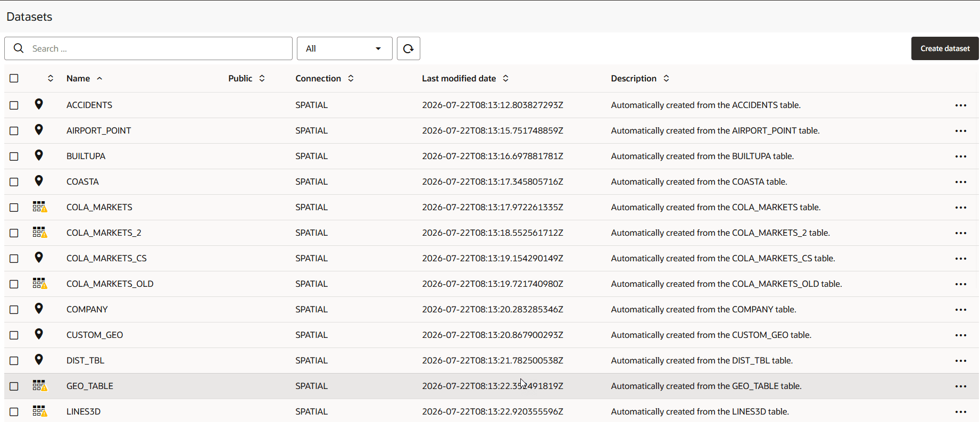
Task: Check the box for BUILTUPA dataset
Action: click(14, 156)
